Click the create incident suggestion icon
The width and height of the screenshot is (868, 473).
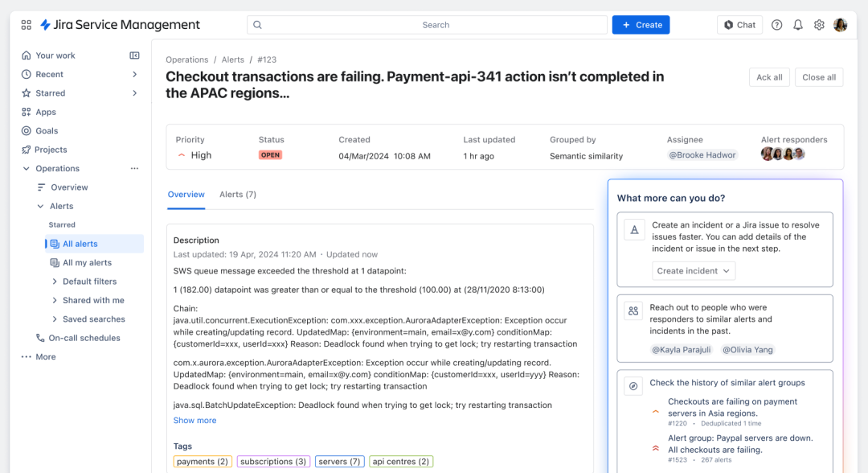click(634, 230)
